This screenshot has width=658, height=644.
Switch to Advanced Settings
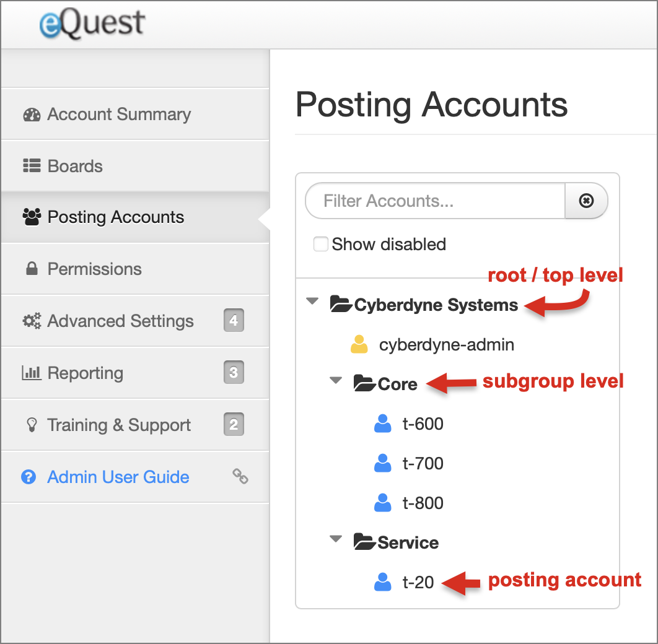pos(120,321)
